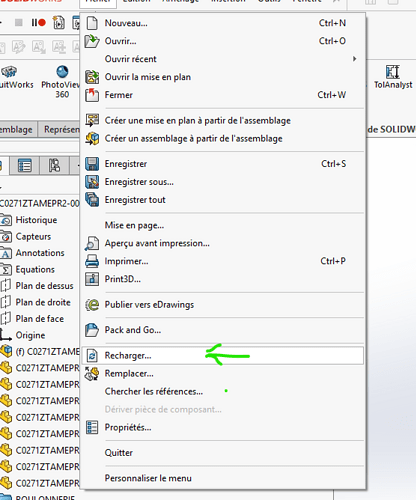
Task: Select Print3D... menu entry
Action: click(x=222, y=279)
